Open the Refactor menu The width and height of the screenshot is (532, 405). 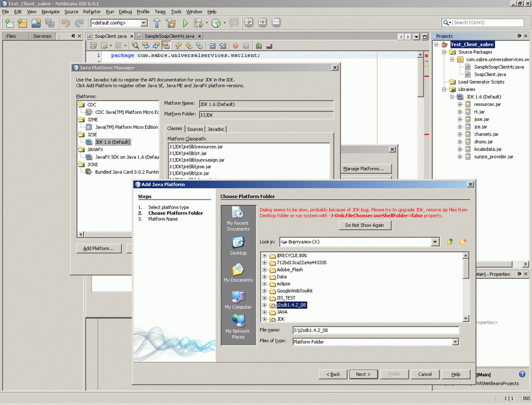92,12
